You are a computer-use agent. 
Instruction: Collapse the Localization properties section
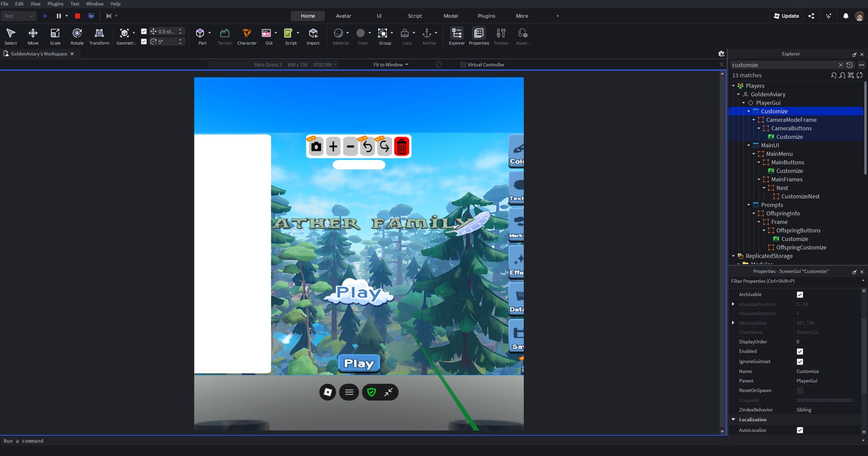733,419
